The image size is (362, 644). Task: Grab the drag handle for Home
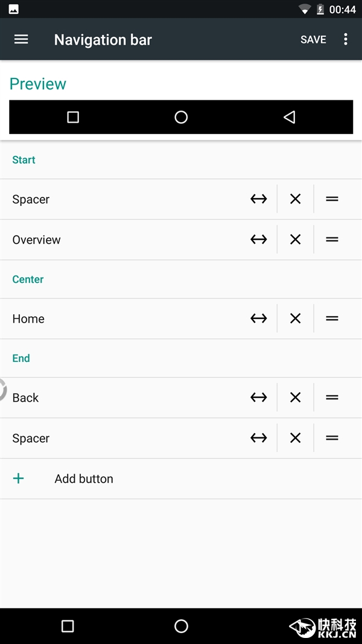tap(332, 319)
